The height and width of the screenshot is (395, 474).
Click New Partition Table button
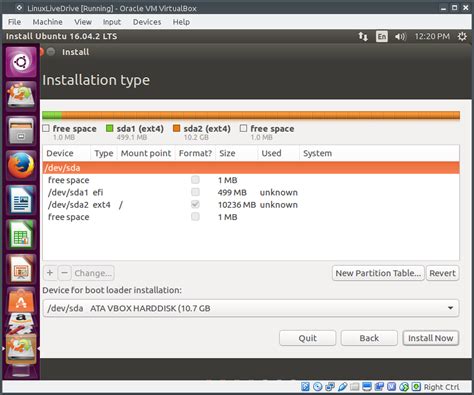[378, 273]
